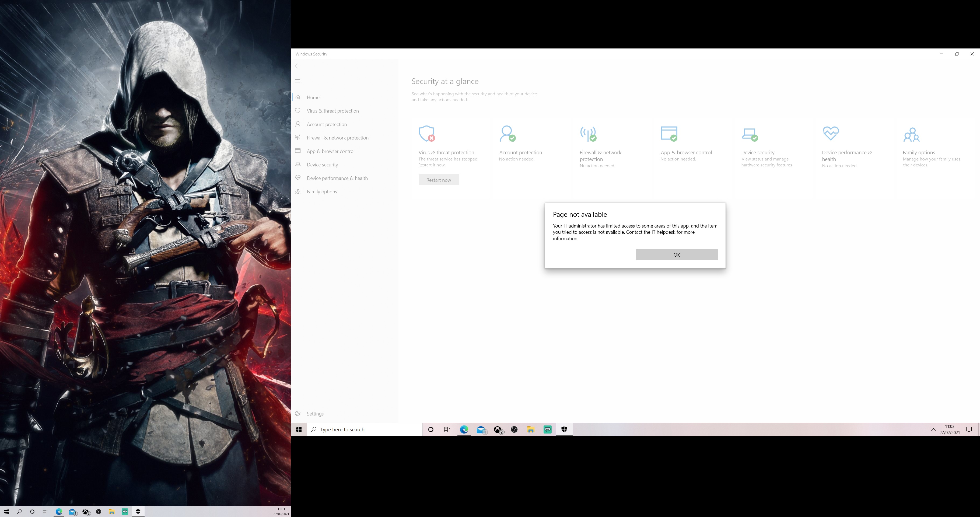Open Edge on the wallpaper monitor's taskbar
Image resolution: width=980 pixels, height=517 pixels.
(59, 512)
